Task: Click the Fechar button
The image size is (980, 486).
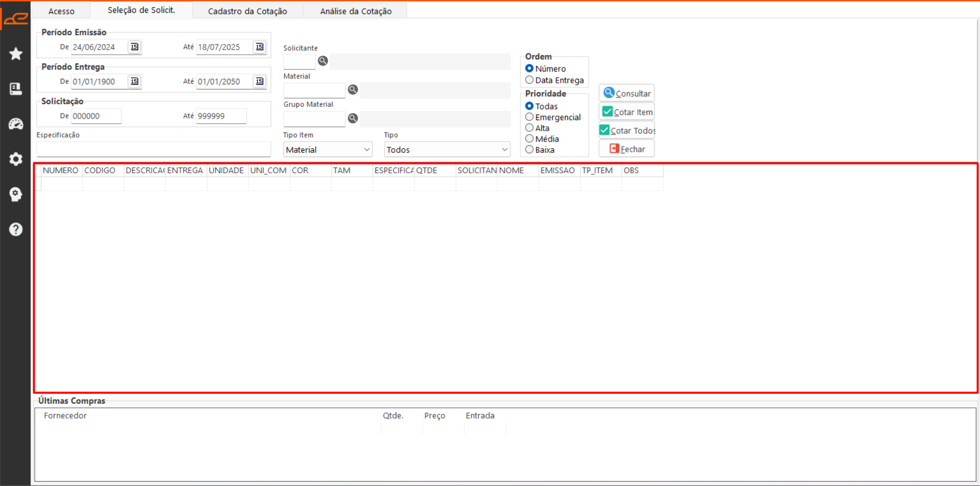Action: pyautogui.click(x=627, y=149)
